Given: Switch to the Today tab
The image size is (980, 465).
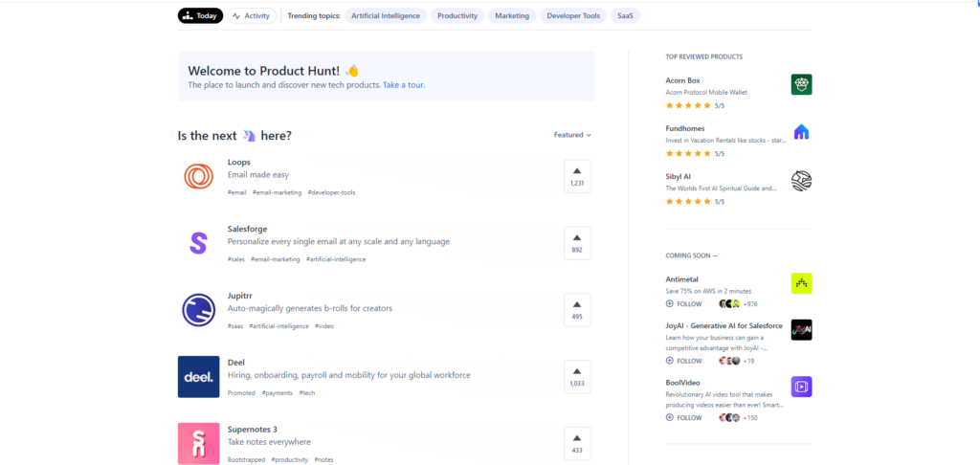Looking at the screenshot, I should tap(200, 15).
